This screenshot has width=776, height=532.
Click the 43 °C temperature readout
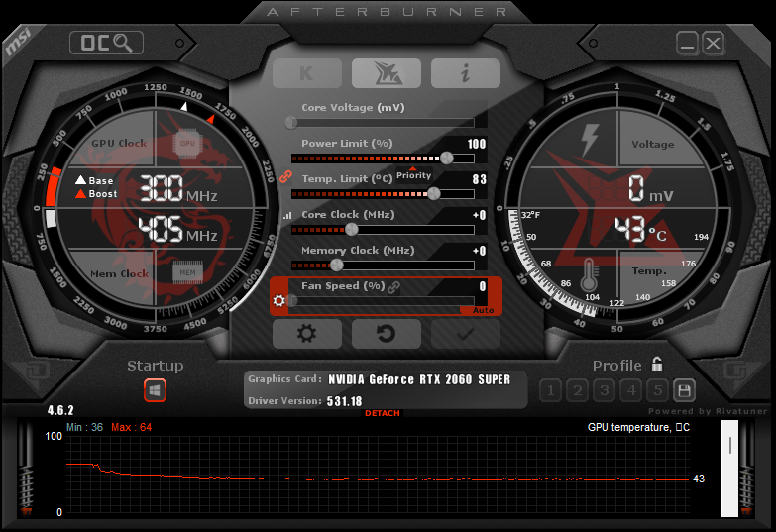click(640, 230)
